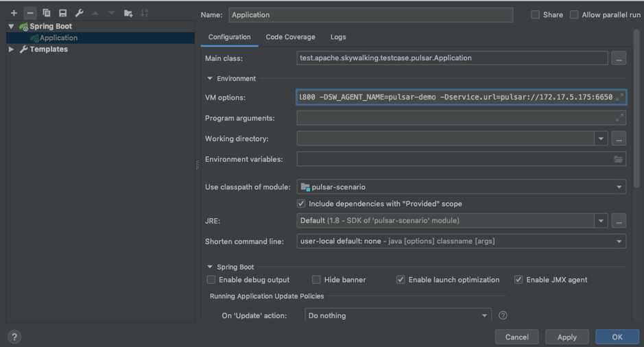The image size is (644, 347).
Task: Open the On 'Update' action dropdown
Action: [x=484, y=315]
